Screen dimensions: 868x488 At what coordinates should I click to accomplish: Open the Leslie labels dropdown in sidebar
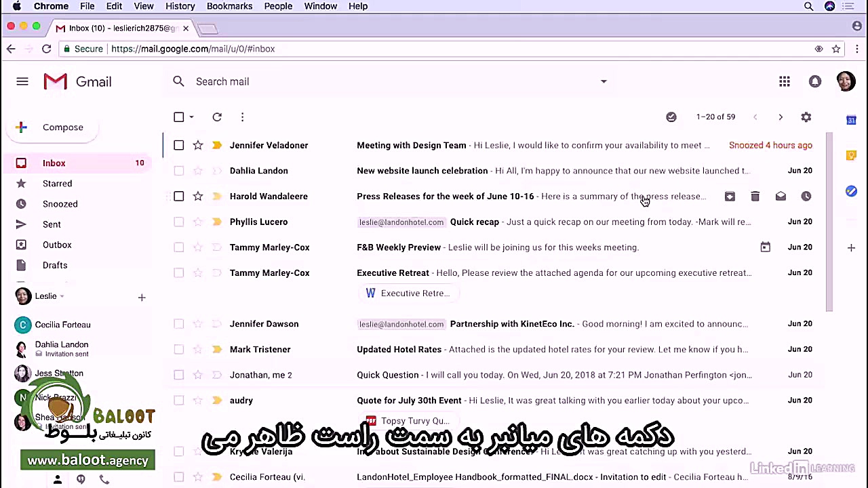60,296
